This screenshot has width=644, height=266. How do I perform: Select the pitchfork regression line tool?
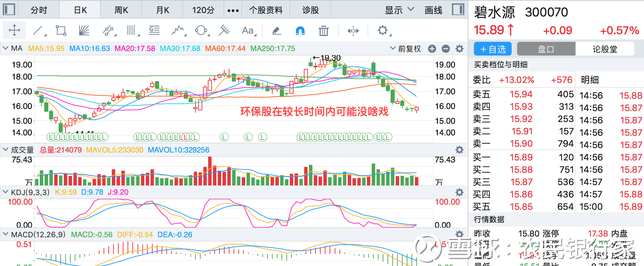(x=224, y=31)
